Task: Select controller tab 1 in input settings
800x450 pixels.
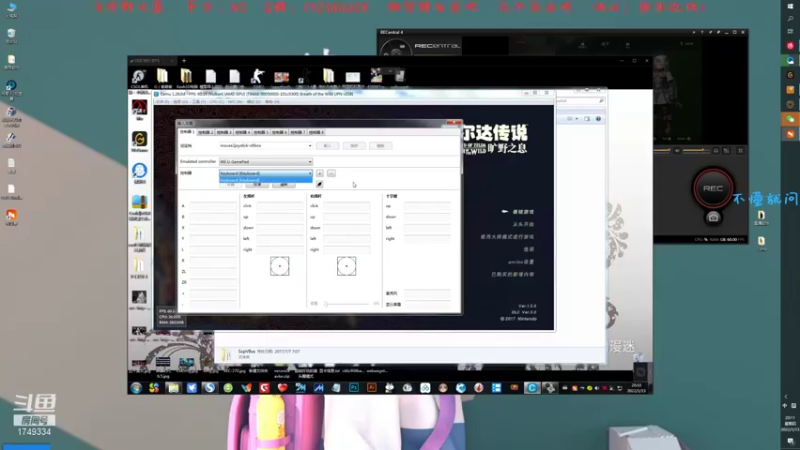Action: pyautogui.click(x=187, y=132)
